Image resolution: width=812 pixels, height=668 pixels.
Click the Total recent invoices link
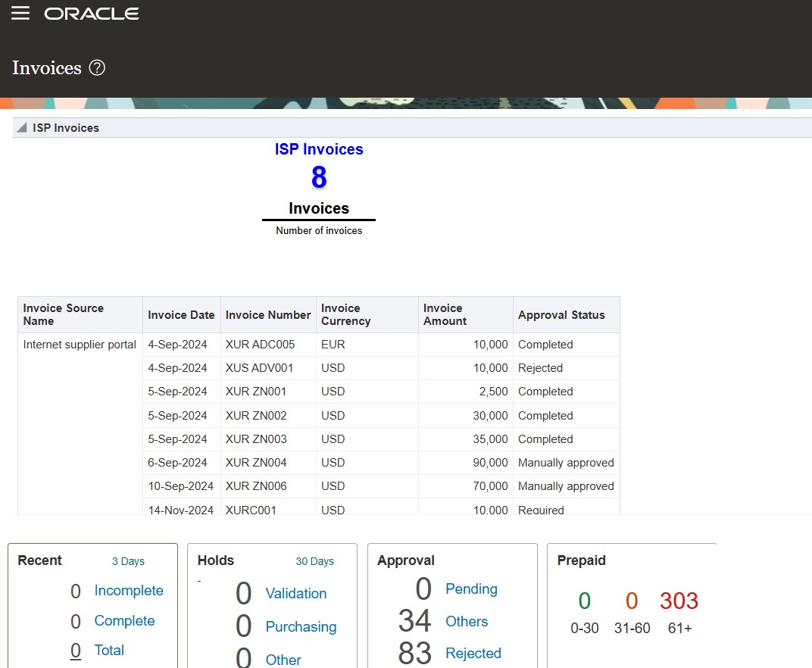109,650
